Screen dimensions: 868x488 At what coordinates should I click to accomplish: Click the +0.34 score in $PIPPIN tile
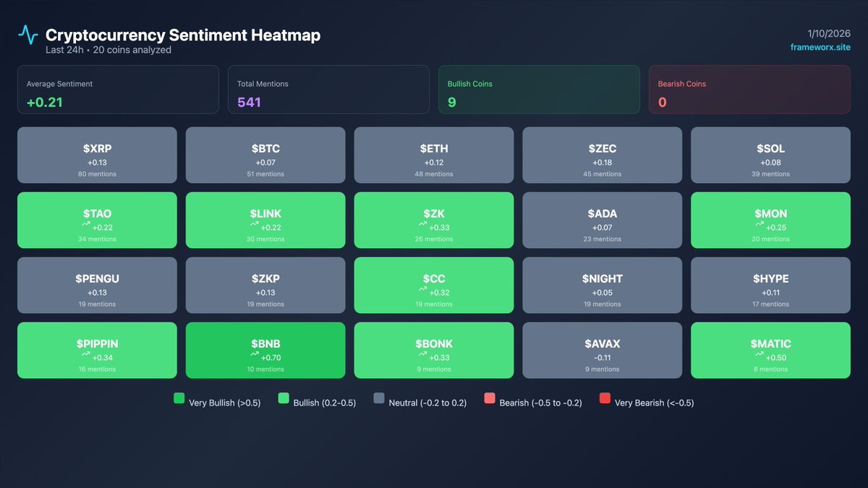click(x=102, y=358)
